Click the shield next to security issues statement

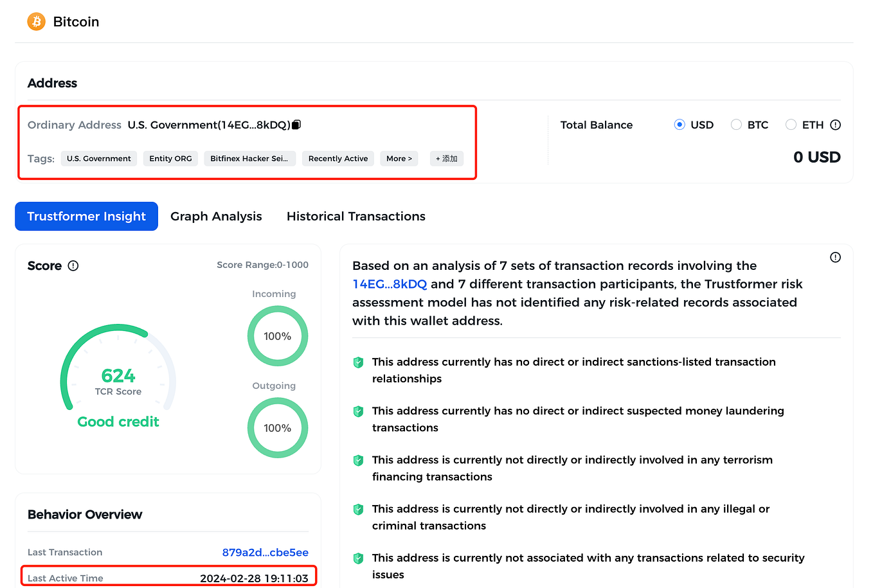point(358,558)
